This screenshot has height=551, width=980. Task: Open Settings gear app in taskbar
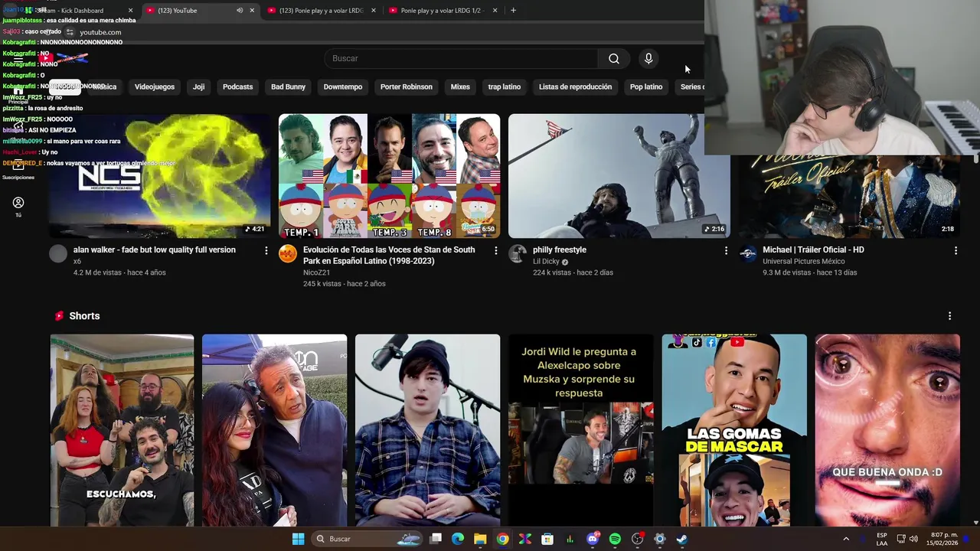(659, 539)
